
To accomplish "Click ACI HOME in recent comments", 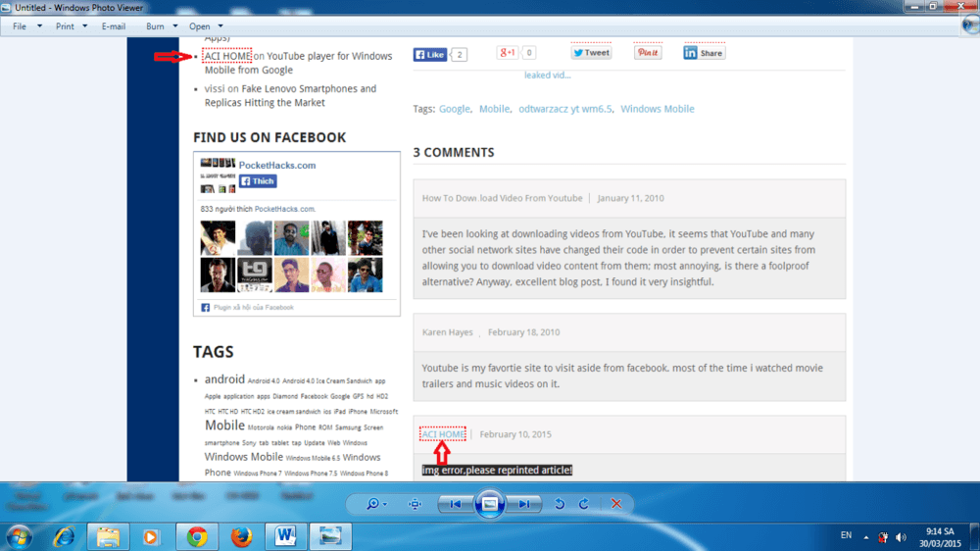I will pyautogui.click(x=227, y=56).
